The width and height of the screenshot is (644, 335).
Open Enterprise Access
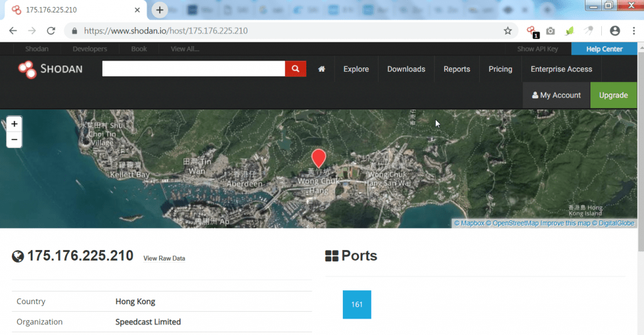pos(562,69)
